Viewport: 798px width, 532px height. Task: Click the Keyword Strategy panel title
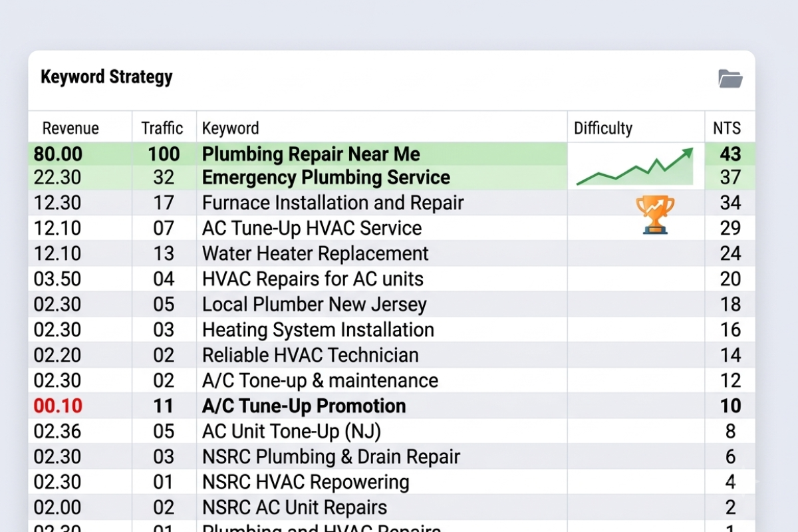point(106,77)
